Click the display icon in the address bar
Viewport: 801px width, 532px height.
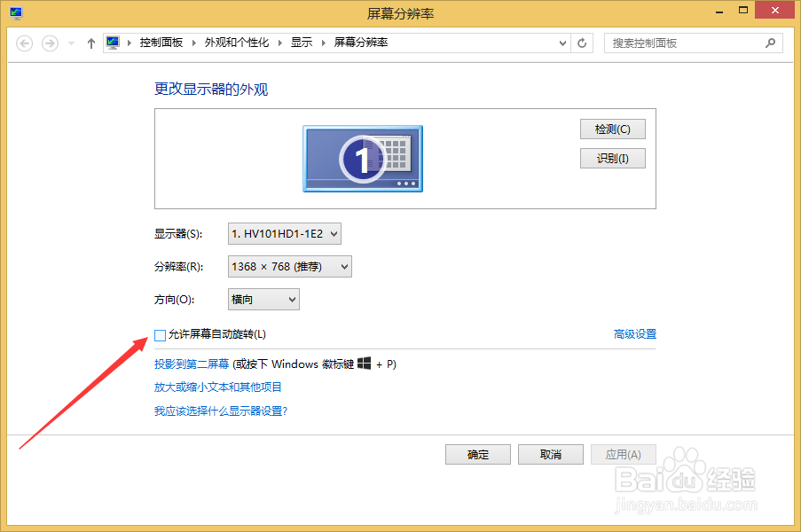[113, 42]
